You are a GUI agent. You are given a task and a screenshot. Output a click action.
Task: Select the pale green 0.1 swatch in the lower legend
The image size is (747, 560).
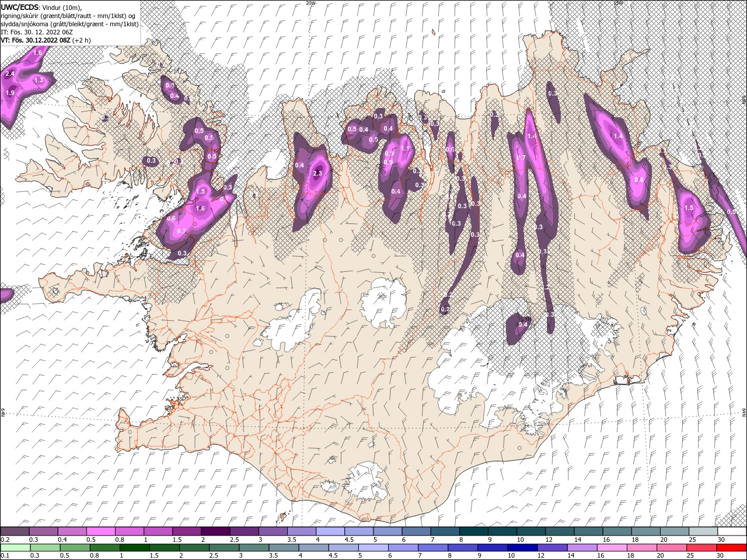pyautogui.click(x=15, y=548)
